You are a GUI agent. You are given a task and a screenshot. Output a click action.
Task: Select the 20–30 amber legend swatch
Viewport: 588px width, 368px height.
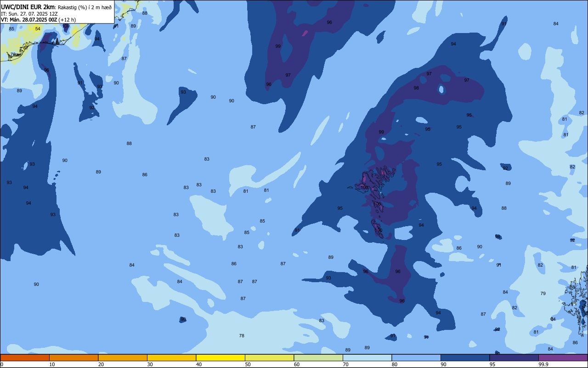pyautogui.click(x=123, y=357)
